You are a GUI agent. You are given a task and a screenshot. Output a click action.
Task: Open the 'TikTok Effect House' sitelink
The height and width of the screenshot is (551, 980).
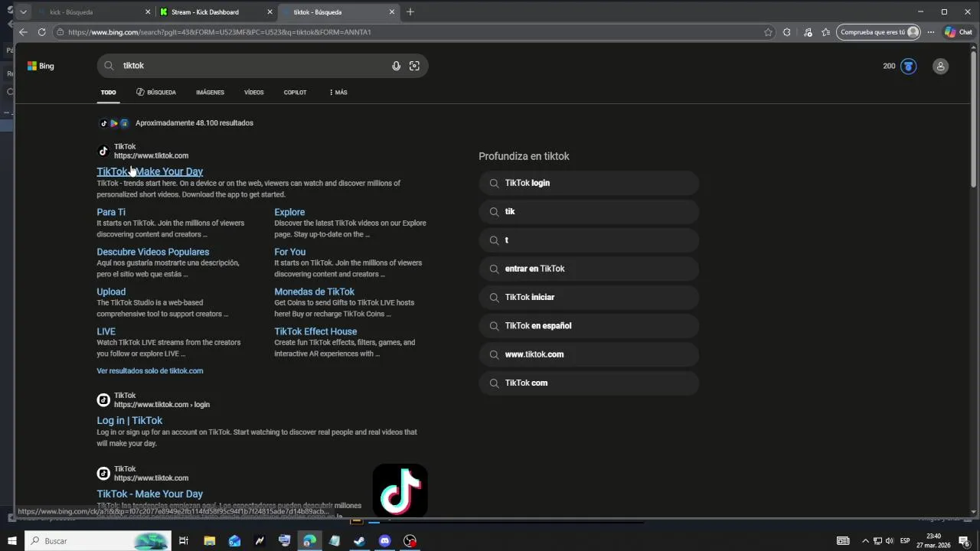(x=315, y=331)
